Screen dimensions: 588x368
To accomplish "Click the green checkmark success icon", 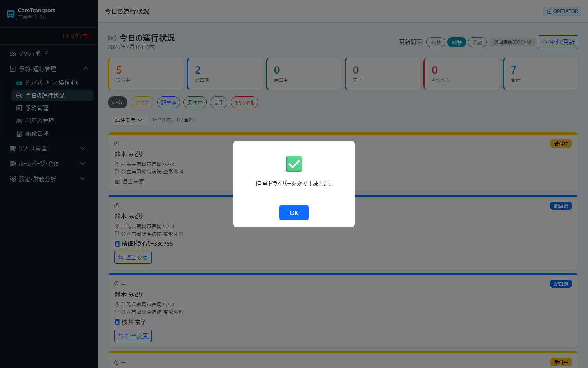I will [x=294, y=164].
